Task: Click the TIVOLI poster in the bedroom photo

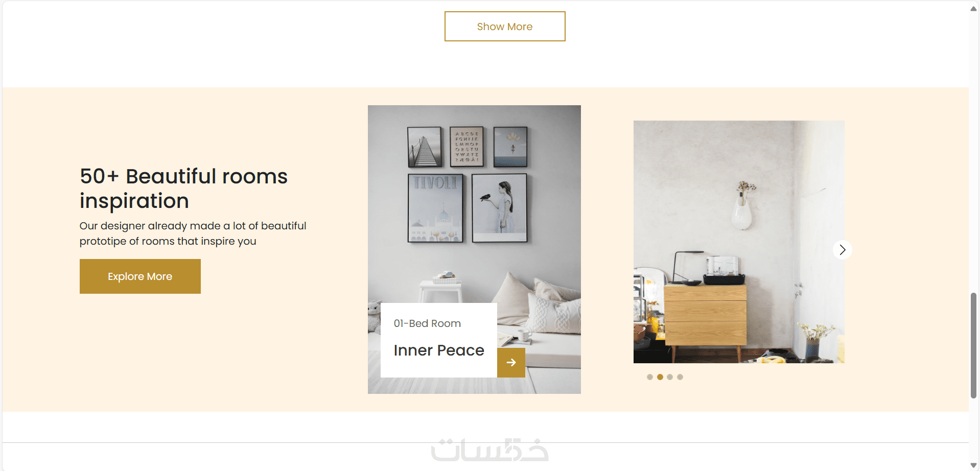Action: (x=435, y=208)
